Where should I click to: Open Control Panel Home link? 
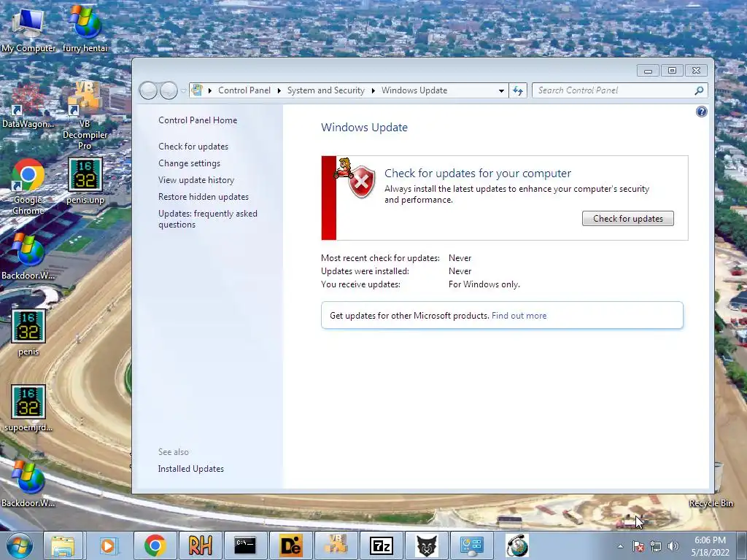tap(198, 120)
